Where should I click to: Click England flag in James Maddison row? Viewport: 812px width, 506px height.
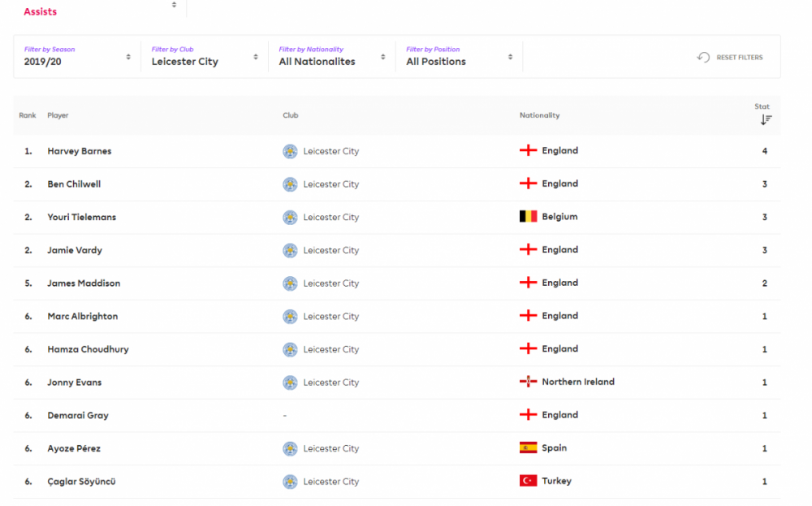click(529, 283)
